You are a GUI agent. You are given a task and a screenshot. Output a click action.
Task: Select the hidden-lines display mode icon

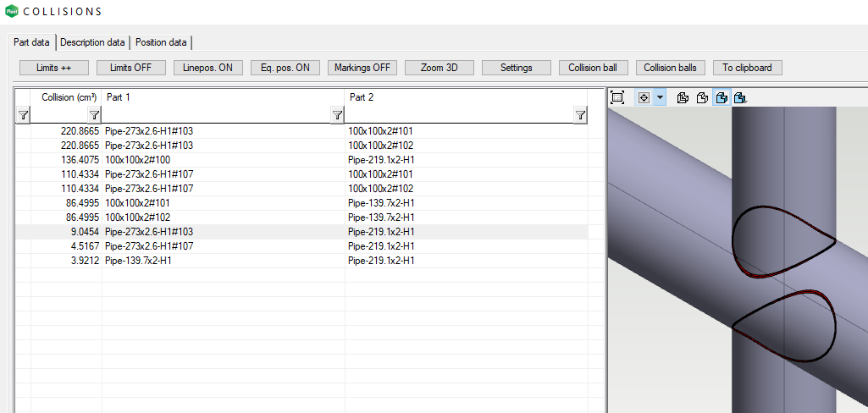[702, 97]
